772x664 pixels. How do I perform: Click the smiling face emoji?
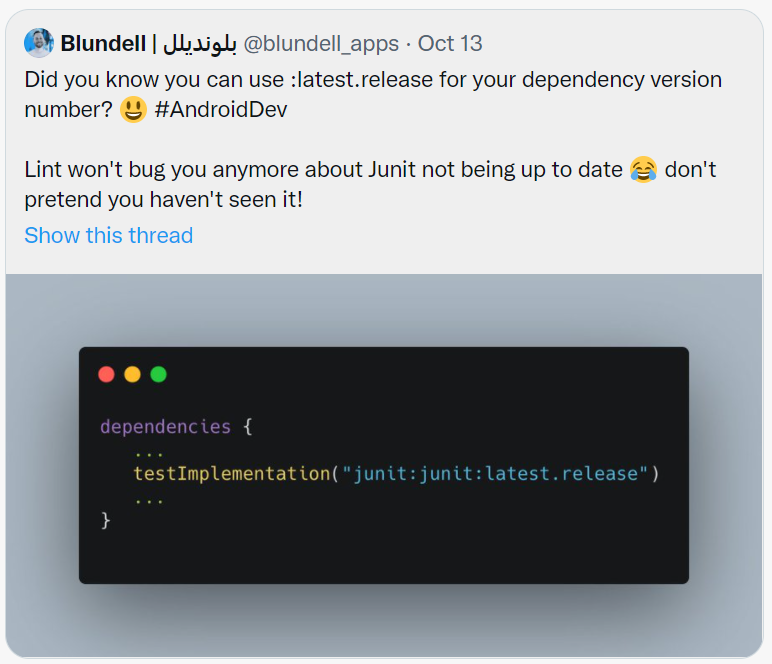click(133, 109)
